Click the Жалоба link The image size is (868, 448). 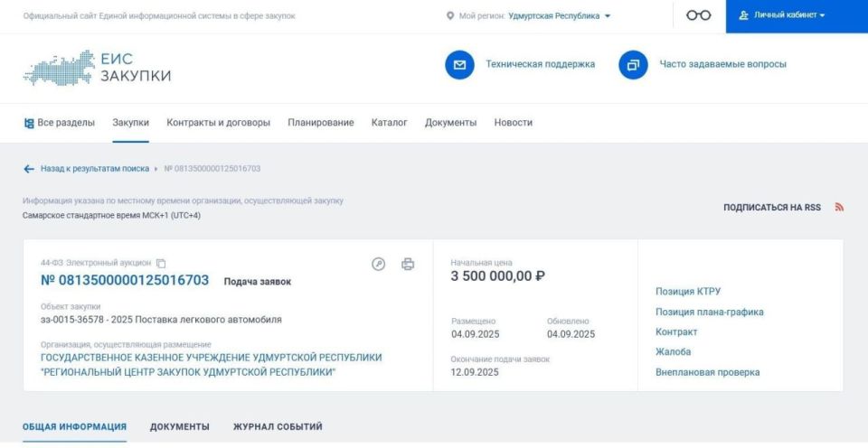click(673, 352)
